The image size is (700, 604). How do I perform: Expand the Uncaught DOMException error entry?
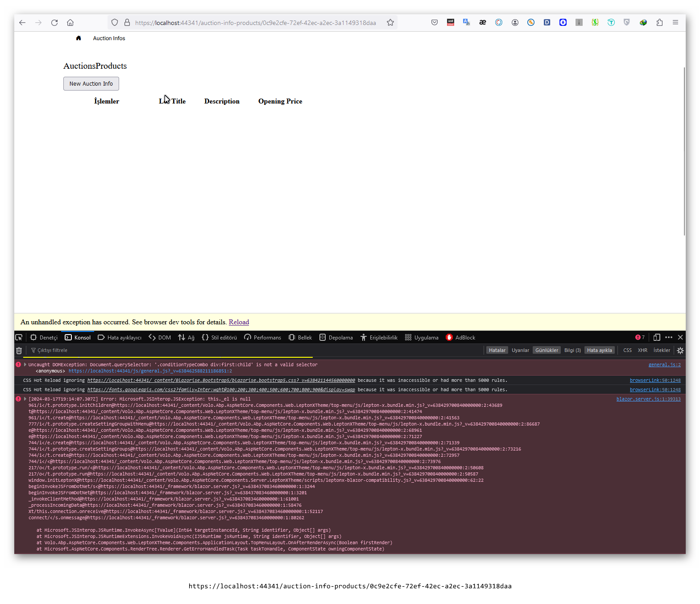point(25,364)
